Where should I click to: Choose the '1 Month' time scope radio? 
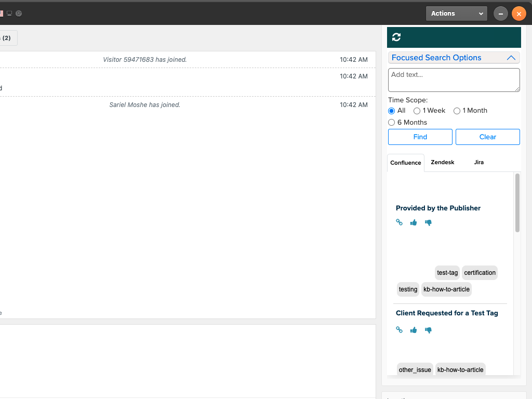(x=457, y=111)
